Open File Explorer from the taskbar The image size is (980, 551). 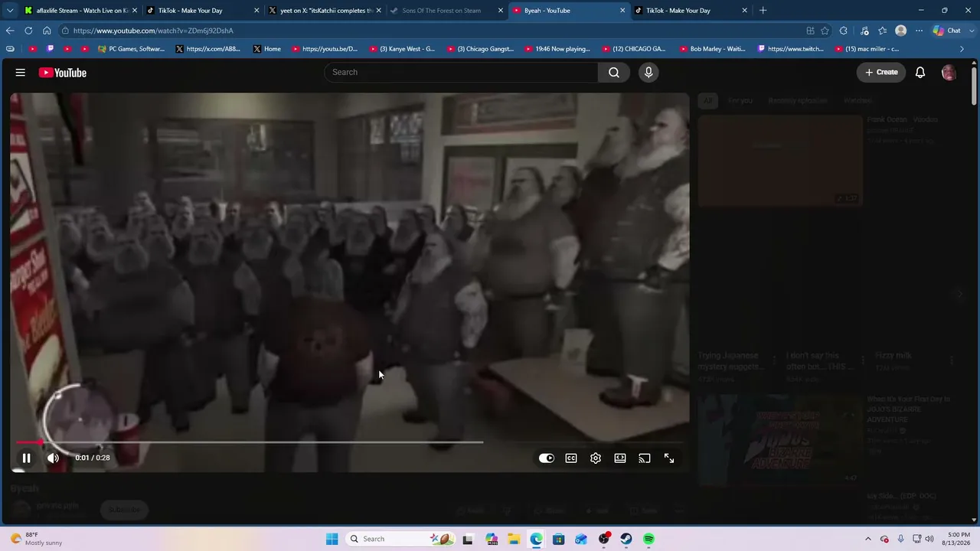pos(514,539)
